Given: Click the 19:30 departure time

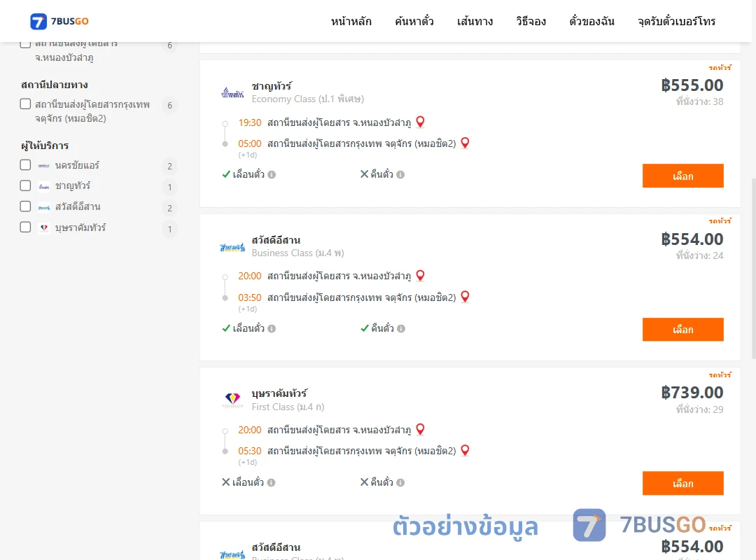Looking at the screenshot, I should tap(250, 122).
